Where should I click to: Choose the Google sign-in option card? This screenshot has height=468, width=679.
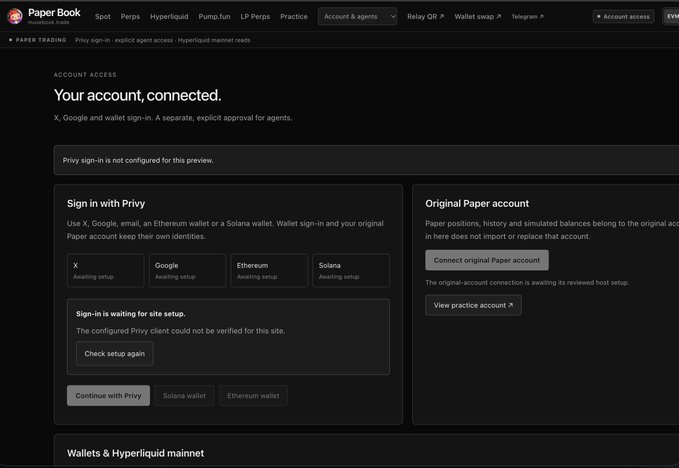pyautogui.click(x=188, y=271)
